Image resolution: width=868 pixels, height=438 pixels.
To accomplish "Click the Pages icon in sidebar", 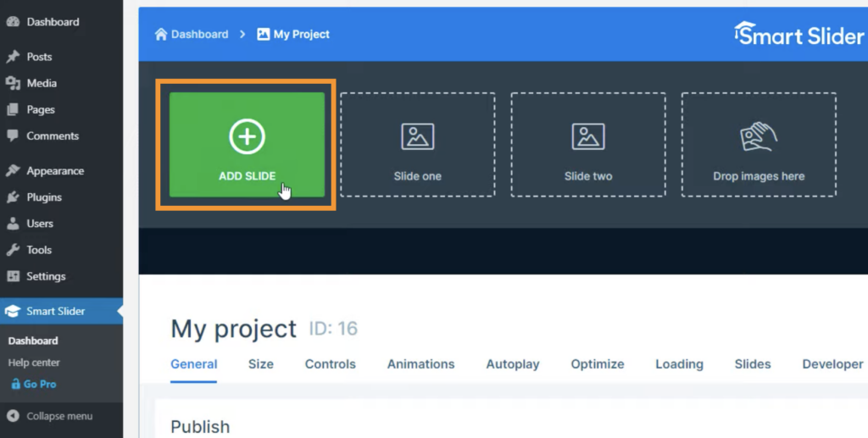I will 13,109.
